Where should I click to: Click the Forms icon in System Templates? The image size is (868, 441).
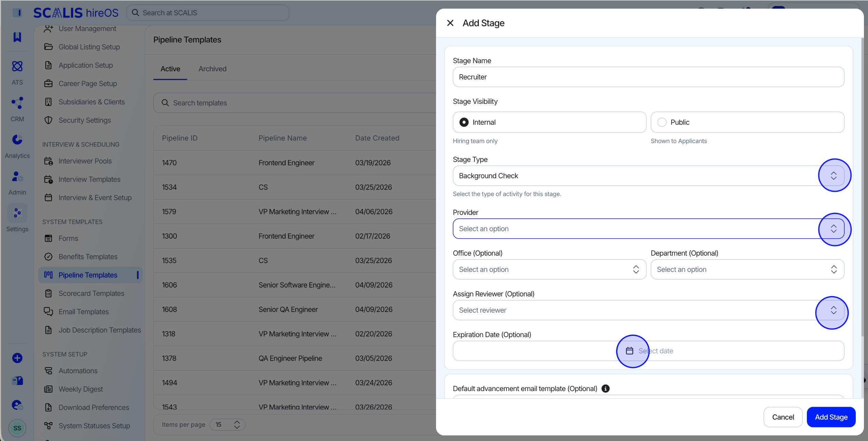[x=49, y=238]
